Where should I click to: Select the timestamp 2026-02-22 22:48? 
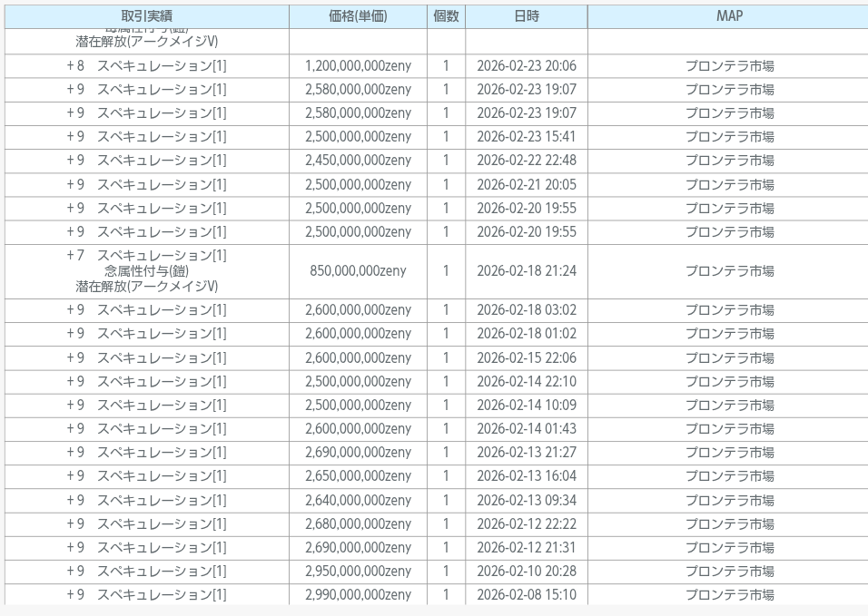526,161
